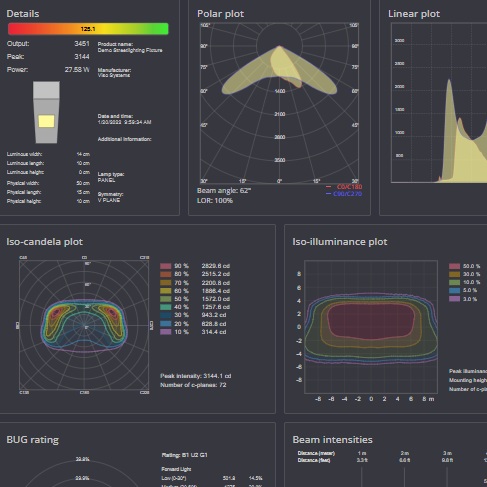Click the Linear plot panel title
Image resolution: width=487 pixels, height=487 pixels.
(x=414, y=14)
